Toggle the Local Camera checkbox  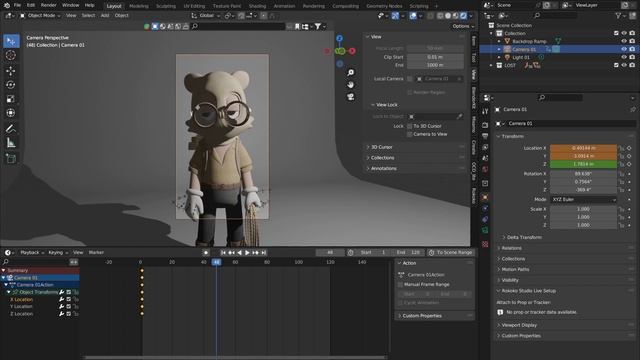pos(409,79)
